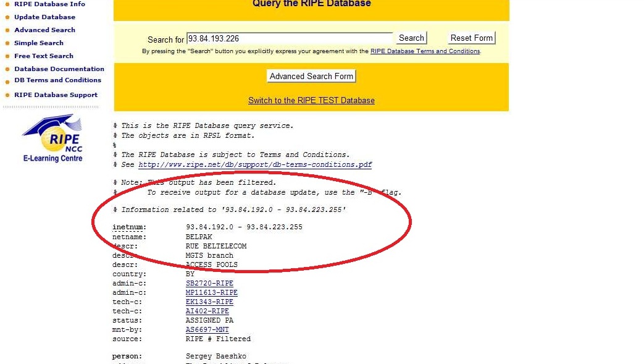Open the EK1343-RIPE tech-c link
The image size is (644, 364).
coord(209,302)
